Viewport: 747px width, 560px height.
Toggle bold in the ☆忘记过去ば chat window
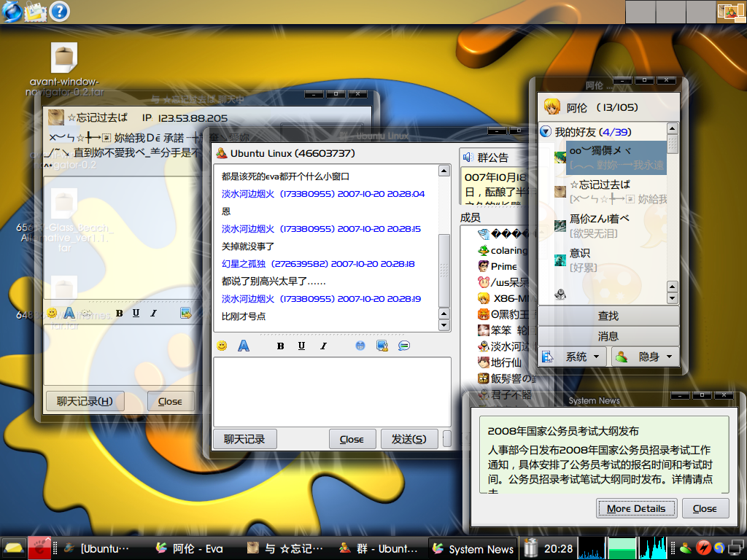(119, 313)
